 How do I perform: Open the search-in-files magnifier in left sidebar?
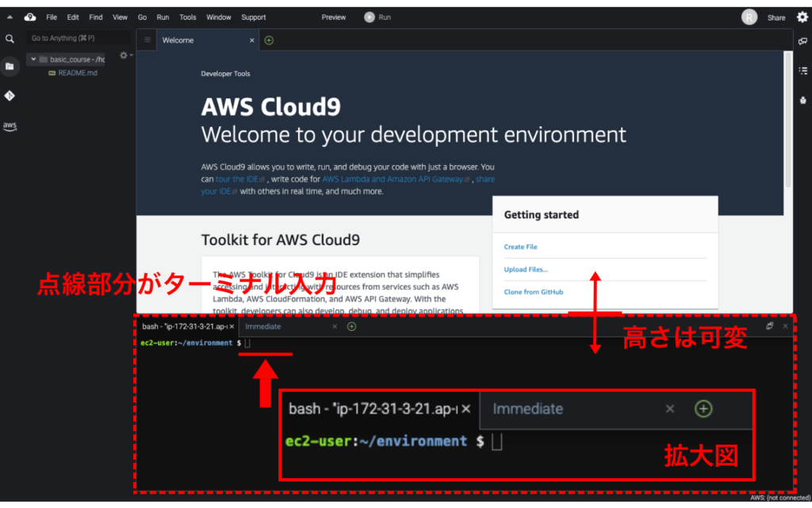(10, 39)
